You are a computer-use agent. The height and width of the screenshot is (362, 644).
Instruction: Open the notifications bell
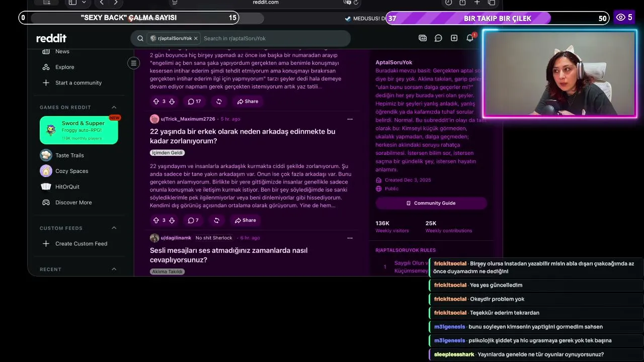pos(470,38)
